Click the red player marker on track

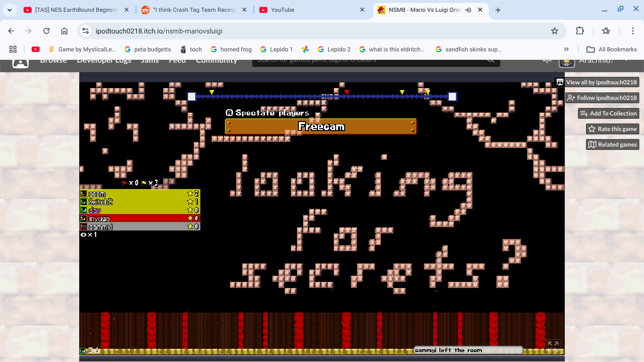[x=347, y=92]
